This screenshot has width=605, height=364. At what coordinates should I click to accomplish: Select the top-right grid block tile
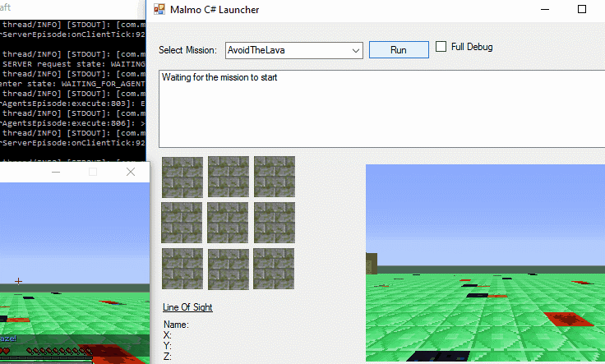click(x=275, y=177)
